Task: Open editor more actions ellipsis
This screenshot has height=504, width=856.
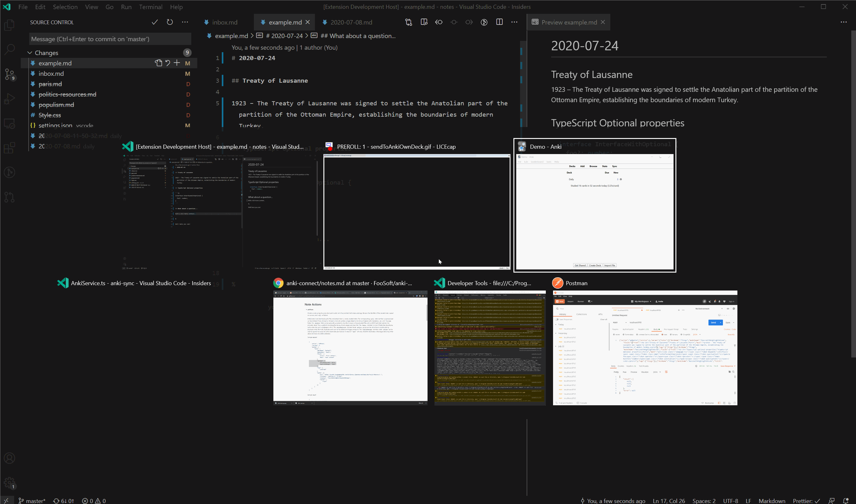Action: click(514, 22)
